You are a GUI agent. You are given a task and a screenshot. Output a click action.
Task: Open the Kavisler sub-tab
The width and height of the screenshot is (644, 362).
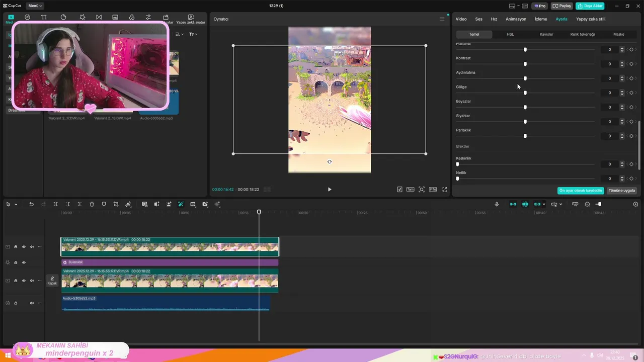[546, 34]
